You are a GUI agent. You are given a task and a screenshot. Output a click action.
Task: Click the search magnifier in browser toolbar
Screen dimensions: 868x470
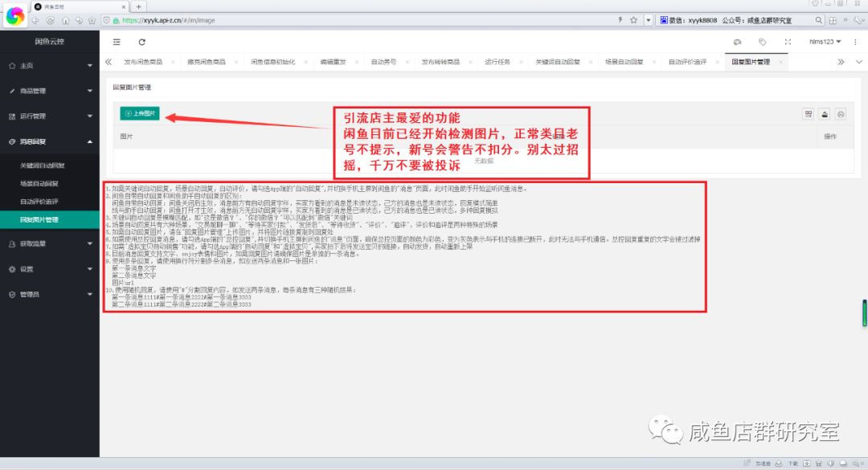[x=819, y=20]
